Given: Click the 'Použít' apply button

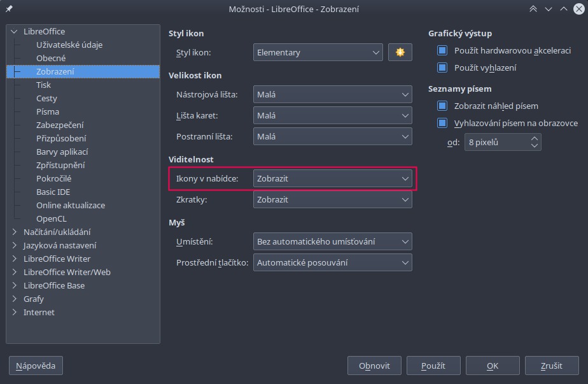Looking at the screenshot, I should (x=433, y=366).
